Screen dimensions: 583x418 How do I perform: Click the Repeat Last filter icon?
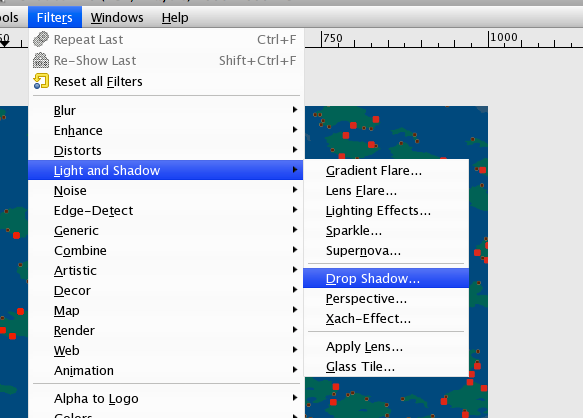pyautogui.click(x=41, y=39)
